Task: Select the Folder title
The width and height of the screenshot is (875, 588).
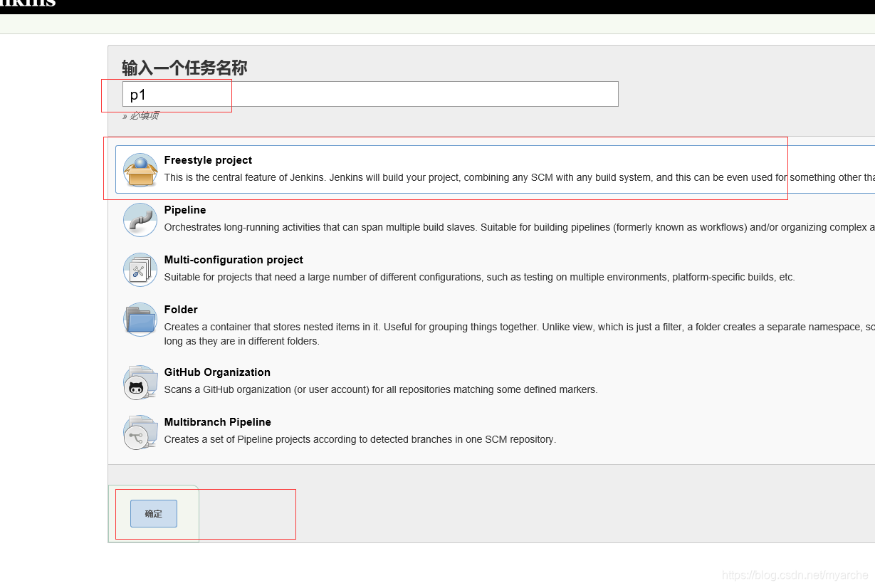Action: click(x=181, y=310)
